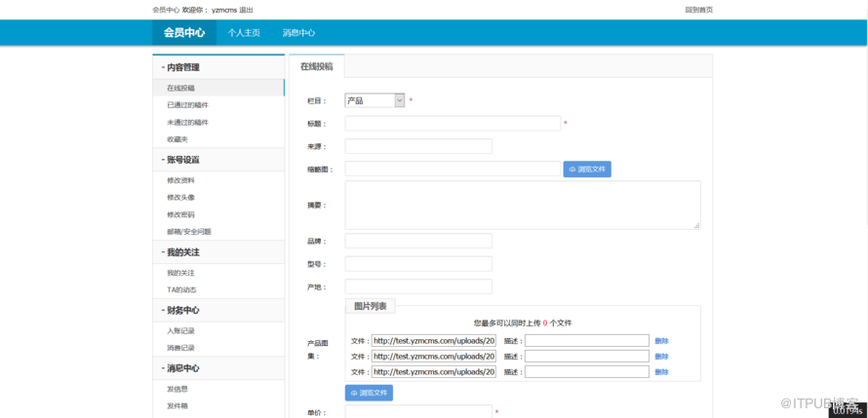Click the 产地 input field
The height and width of the screenshot is (418, 868).
pyautogui.click(x=418, y=287)
